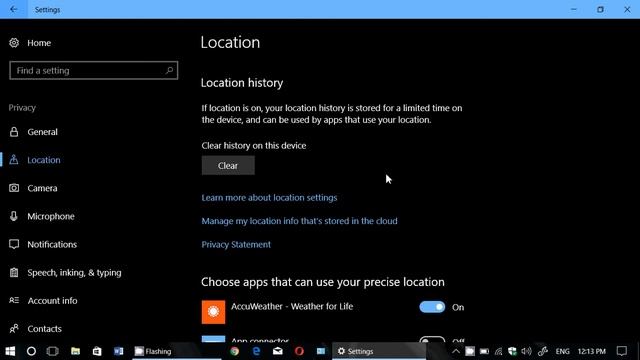Open Chrome from taskbar
This screenshot has width=640, height=360.
234,351
